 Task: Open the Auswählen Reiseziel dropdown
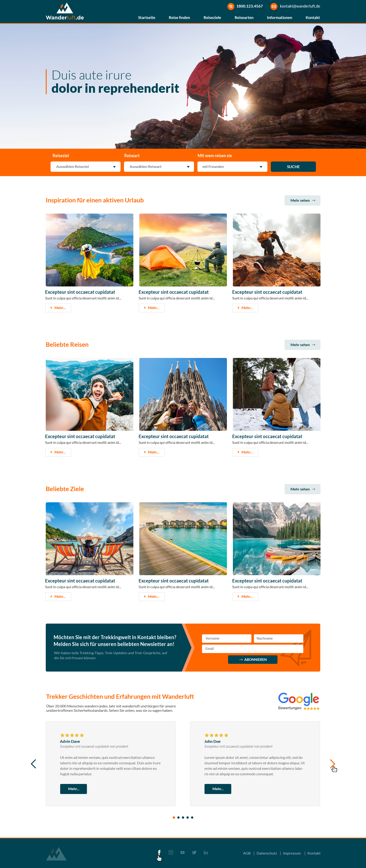click(85, 167)
